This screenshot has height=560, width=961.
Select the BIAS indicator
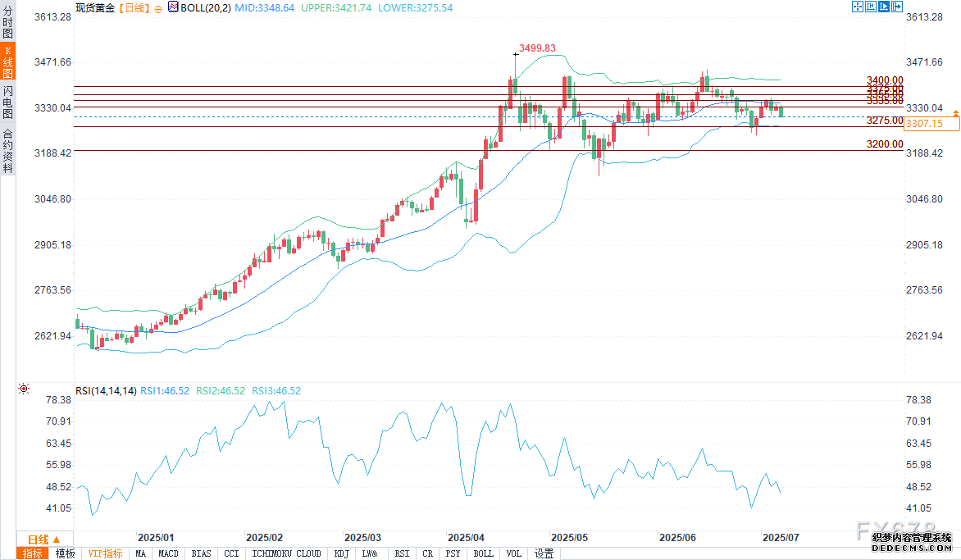point(201,553)
